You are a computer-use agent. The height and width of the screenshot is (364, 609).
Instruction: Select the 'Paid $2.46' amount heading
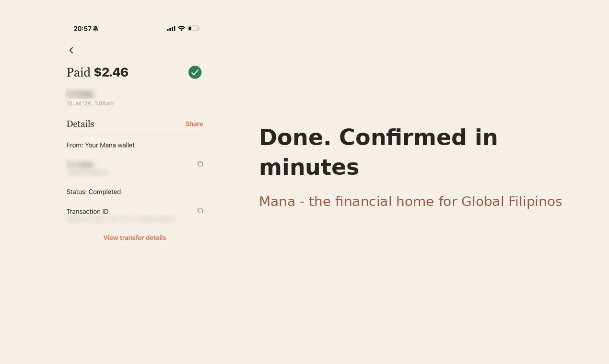pyautogui.click(x=97, y=72)
